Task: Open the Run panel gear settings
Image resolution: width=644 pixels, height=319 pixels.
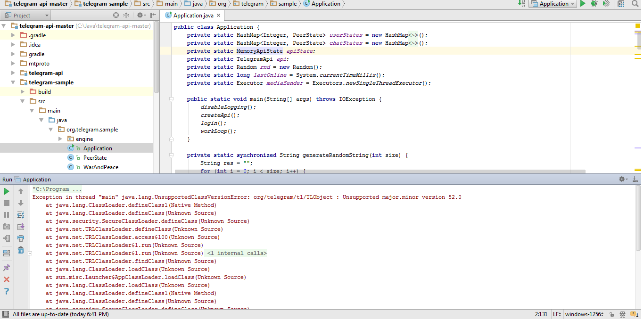Action: pyautogui.click(x=623, y=179)
